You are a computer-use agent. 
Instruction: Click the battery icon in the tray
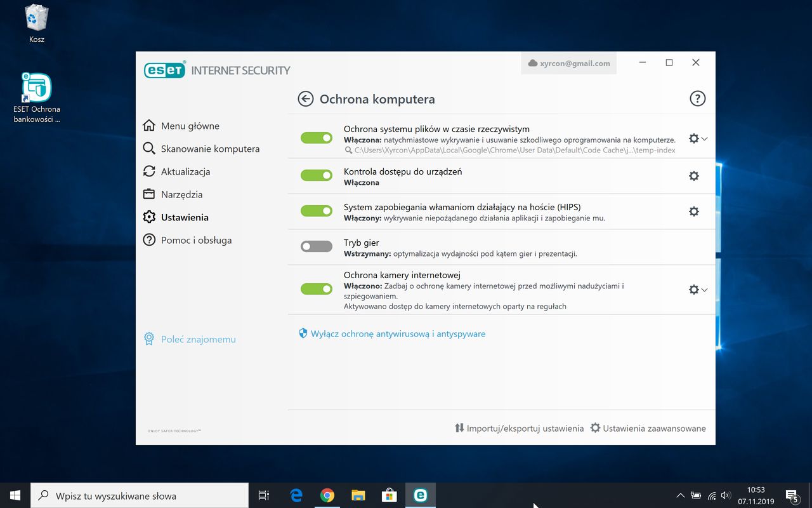[x=696, y=495]
